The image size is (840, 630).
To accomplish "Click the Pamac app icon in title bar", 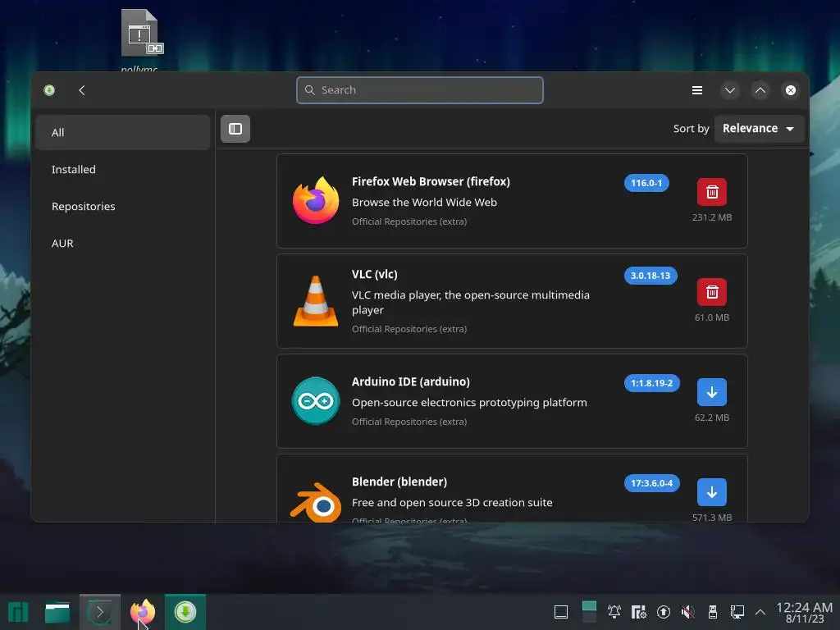I will pyautogui.click(x=49, y=90).
